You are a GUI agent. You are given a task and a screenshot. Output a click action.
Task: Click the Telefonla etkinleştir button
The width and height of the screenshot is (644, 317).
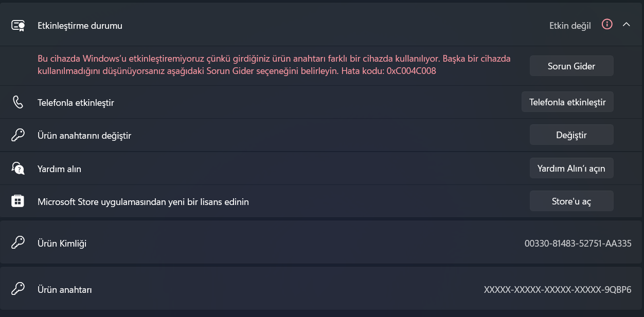coord(567,102)
